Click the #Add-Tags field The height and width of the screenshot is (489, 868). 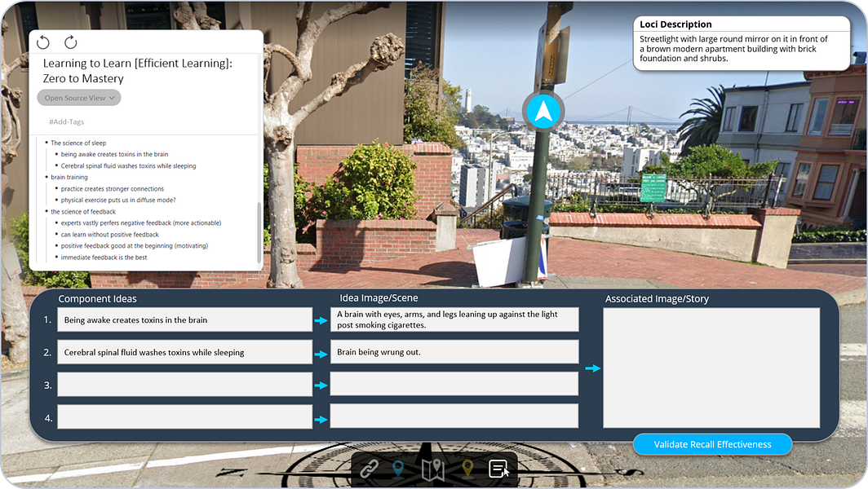[66, 121]
